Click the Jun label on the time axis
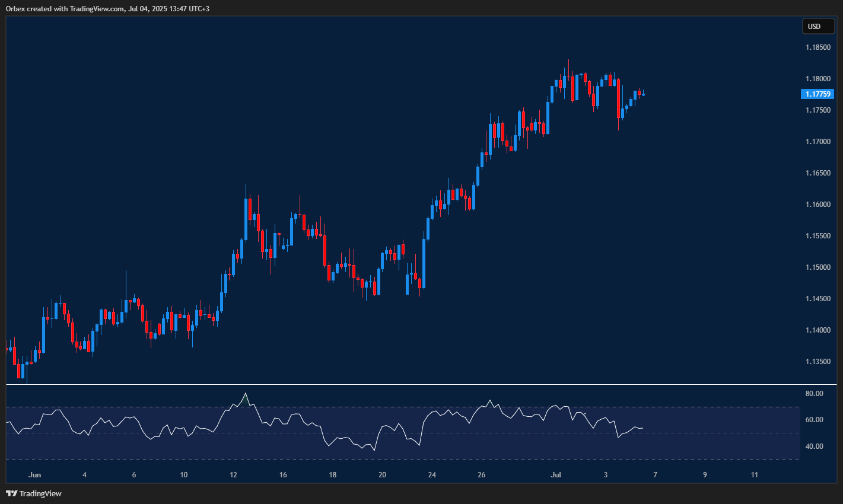The image size is (843, 504). (35, 475)
